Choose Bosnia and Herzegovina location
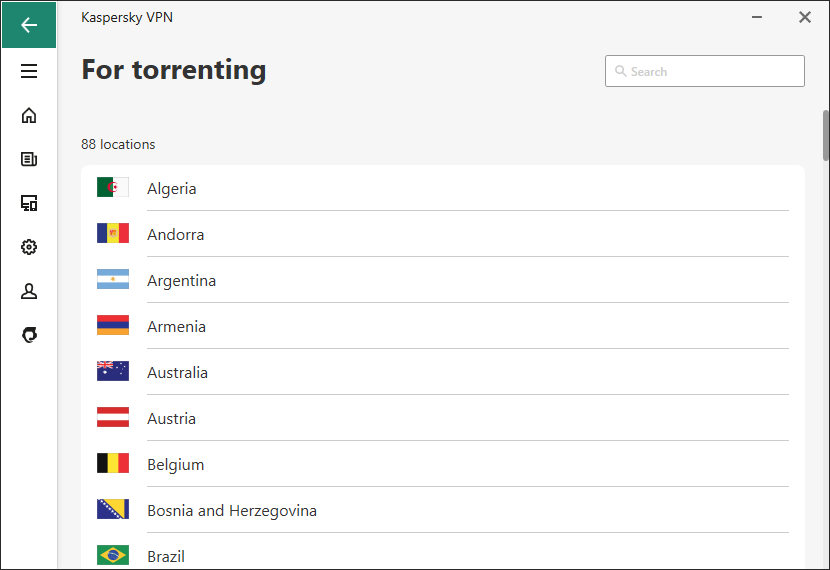Screen dimensions: 830x570 (443, 510)
